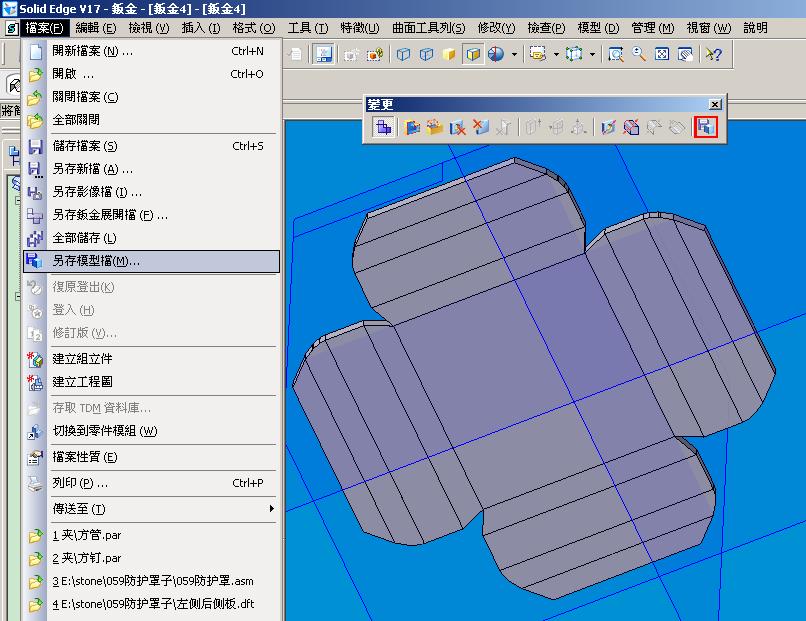This screenshot has width=806, height=621.
Task: Open dropdown beside named views icon
Action: (556, 54)
